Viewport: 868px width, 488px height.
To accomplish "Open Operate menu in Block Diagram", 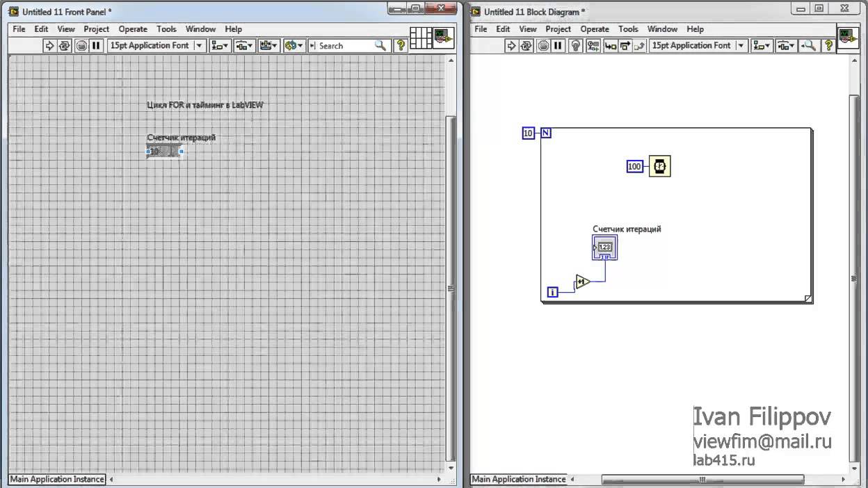I will click(x=595, y=29).
